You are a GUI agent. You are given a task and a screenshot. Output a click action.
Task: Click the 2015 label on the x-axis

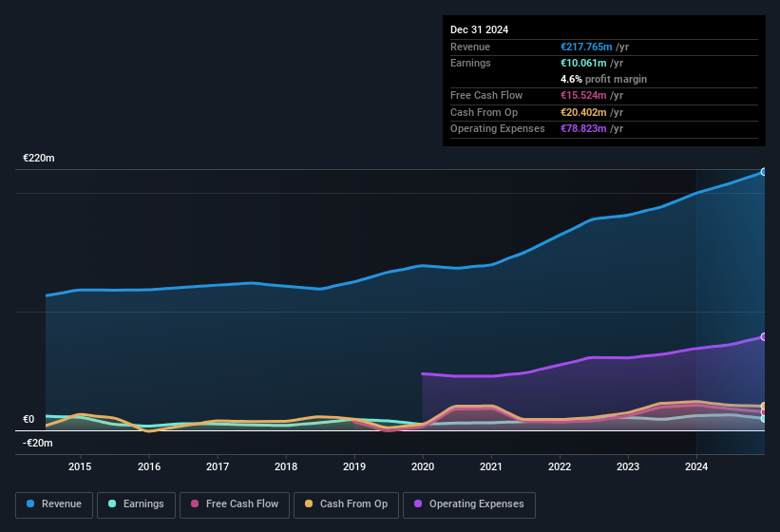pyautogui.click(x=80, y=466)
